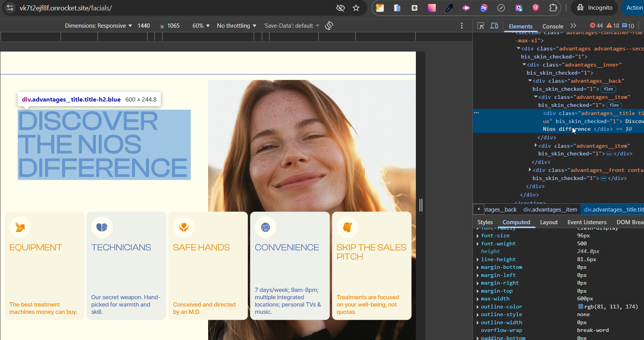
Task: Open the Chrome extensions puzzle icon
Action: (553, 8)
